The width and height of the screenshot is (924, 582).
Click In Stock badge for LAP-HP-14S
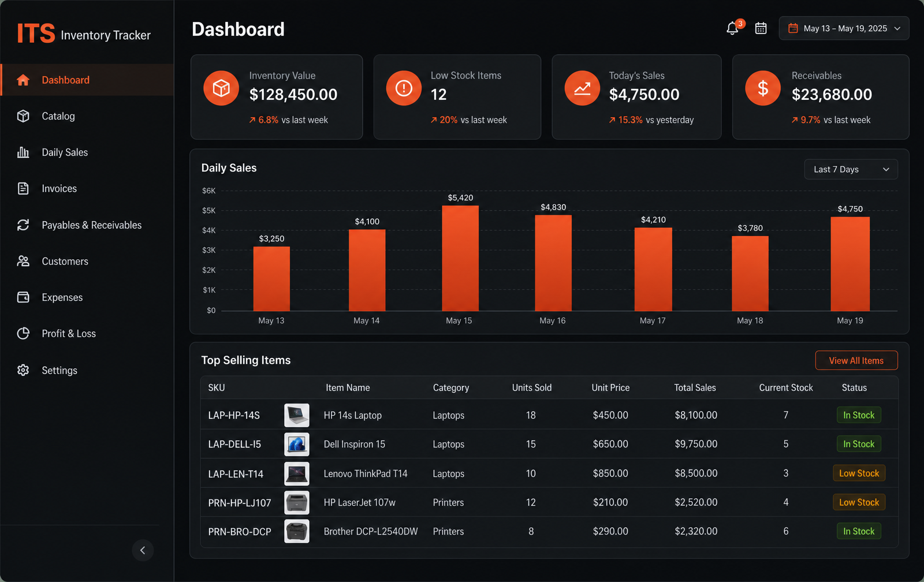point(859,415)
